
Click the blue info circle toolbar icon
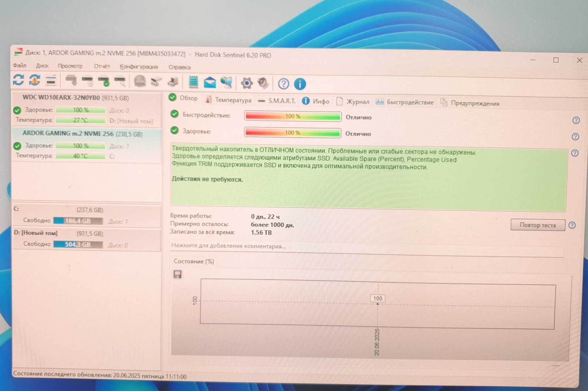click(300, 84)
